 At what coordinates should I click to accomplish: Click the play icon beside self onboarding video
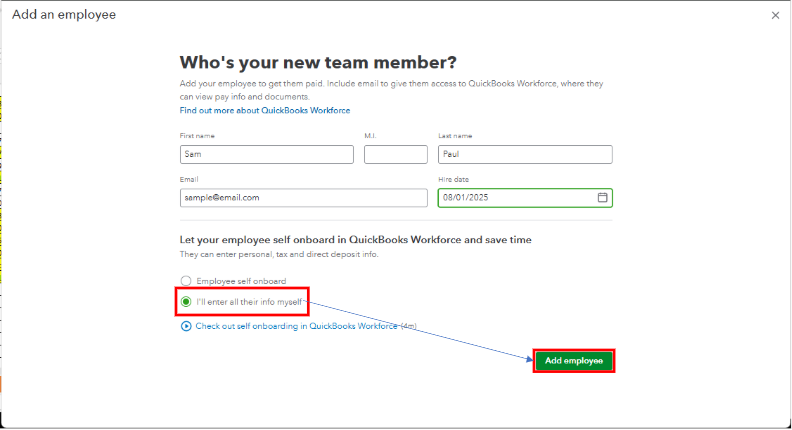[x=186, y=326]
